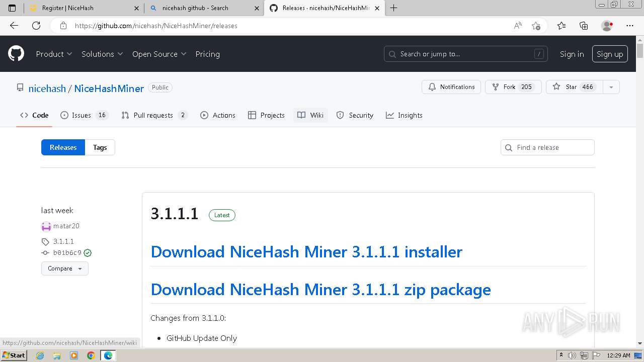Open Edge settings and more menu
Viewport: 644px width, 362px height.
630,26
